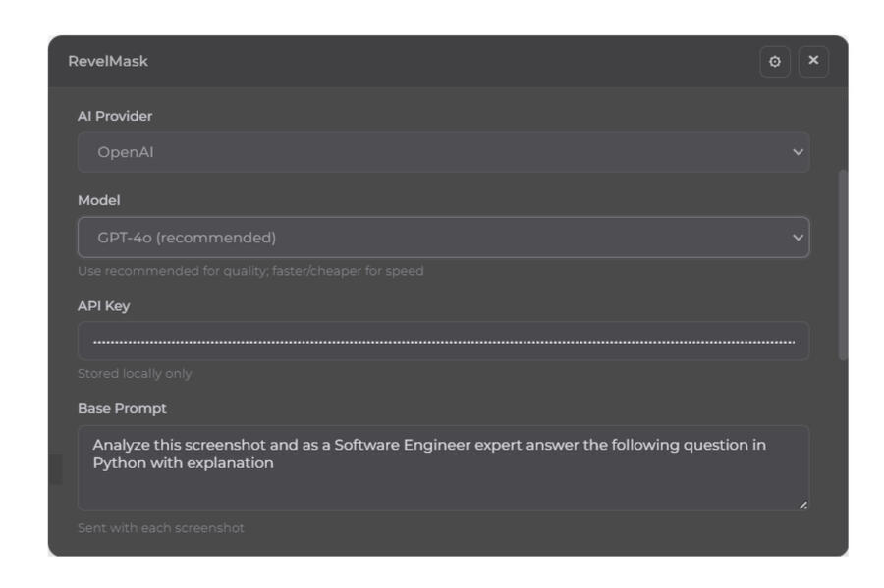Click the "Sent with each screenshot" hint
The width and height of the screenshot is (884, 588).
[160, 528]
